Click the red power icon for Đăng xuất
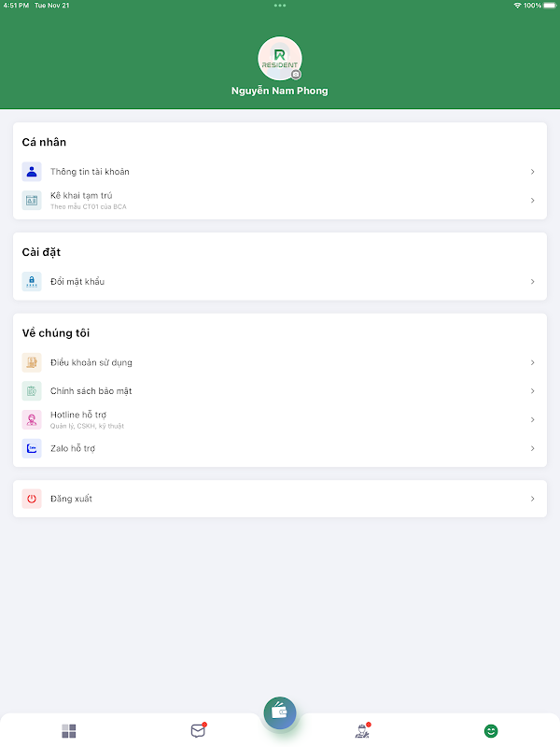Image resolution: width=560 pixels, height=747 pixels. click(x=32, y=499)
